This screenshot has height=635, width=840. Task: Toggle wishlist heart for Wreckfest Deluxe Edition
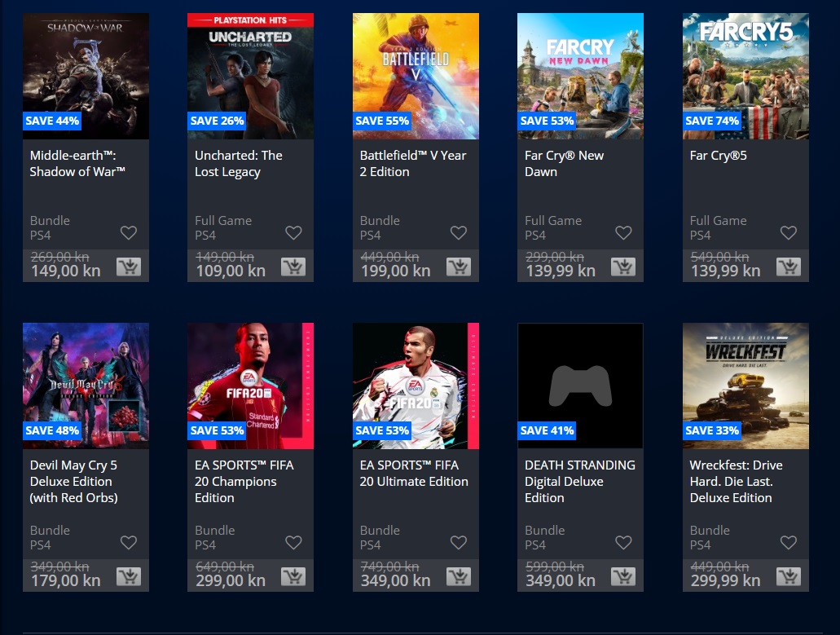tap(789, 542)
